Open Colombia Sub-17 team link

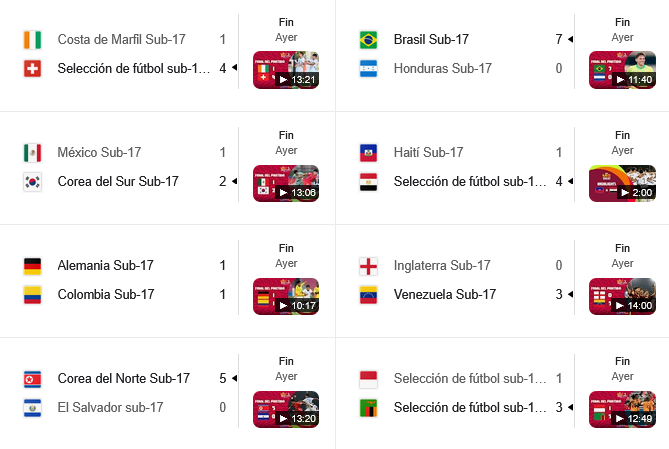pyautogui.click(x=106, y=295)
